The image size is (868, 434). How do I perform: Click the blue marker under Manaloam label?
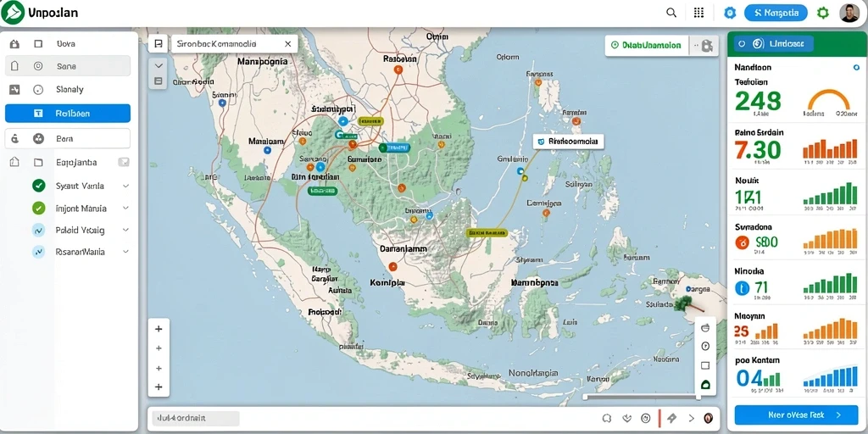[x=268, y=150]
